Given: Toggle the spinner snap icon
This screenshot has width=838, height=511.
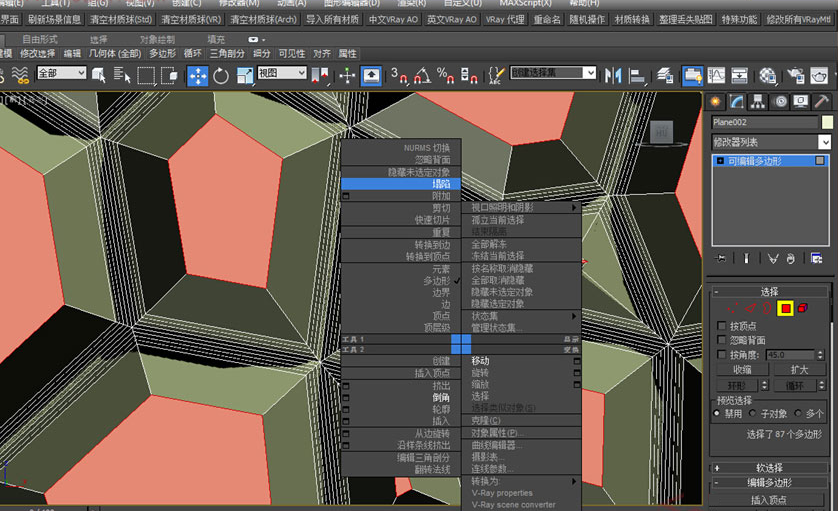Looking at the screenshot, I should point(469,75).
